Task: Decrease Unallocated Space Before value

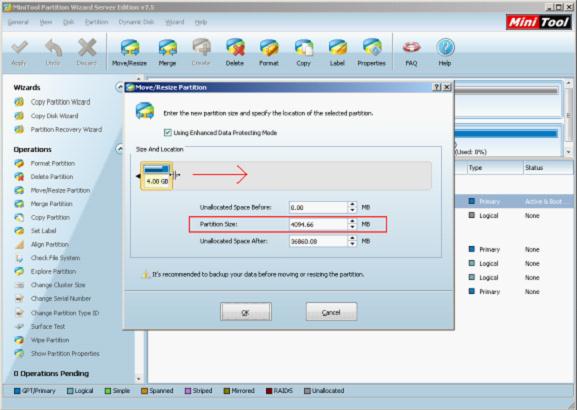Action: click(x=353, y=210)
